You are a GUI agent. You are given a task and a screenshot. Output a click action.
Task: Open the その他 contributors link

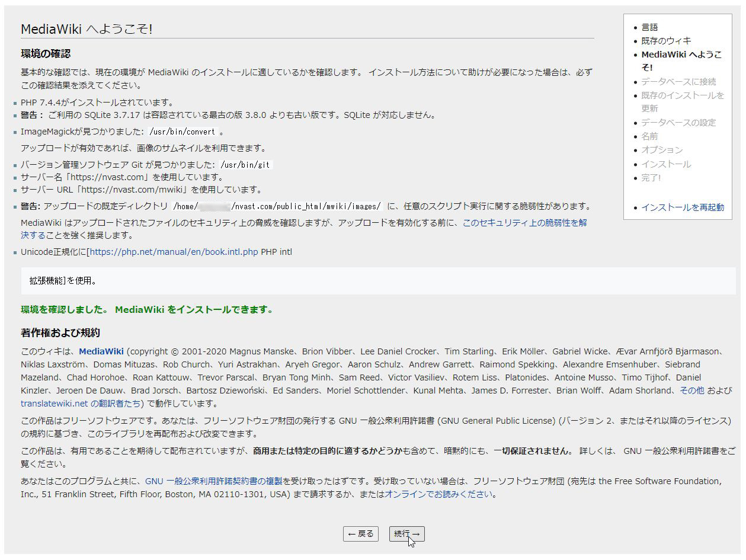(x=691, y=391)
